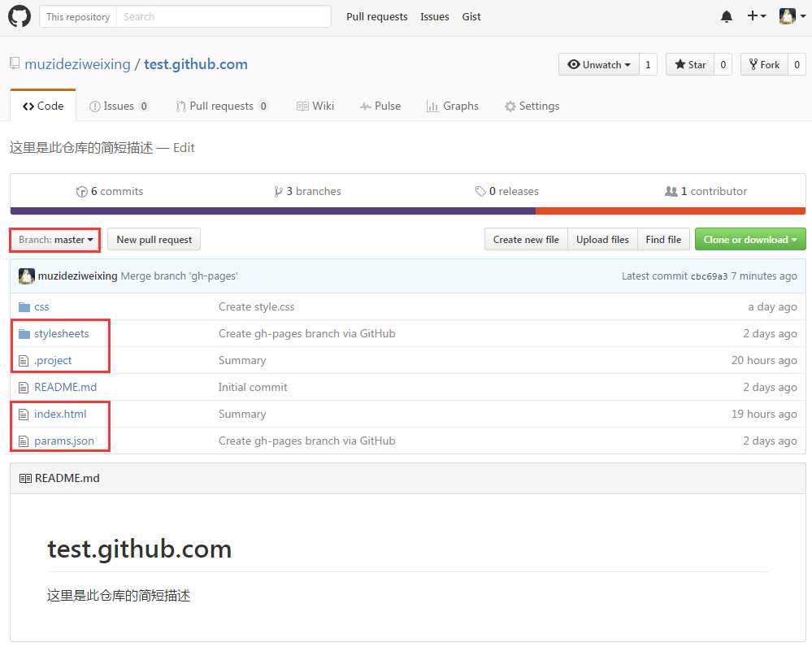Click the README book icon in the preview header
This screenshot has height=647, width=812.
point(25,478)
